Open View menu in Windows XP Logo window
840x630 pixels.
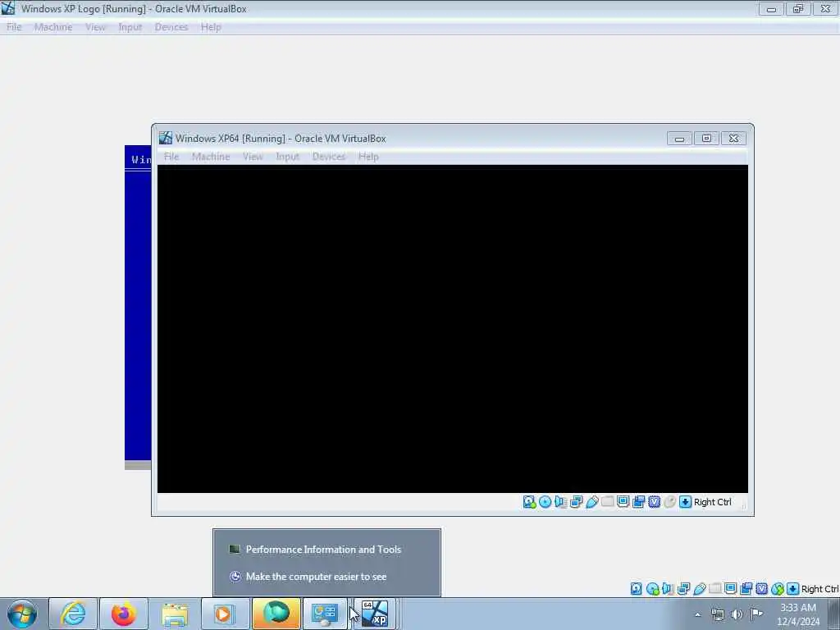click(95, 27)
